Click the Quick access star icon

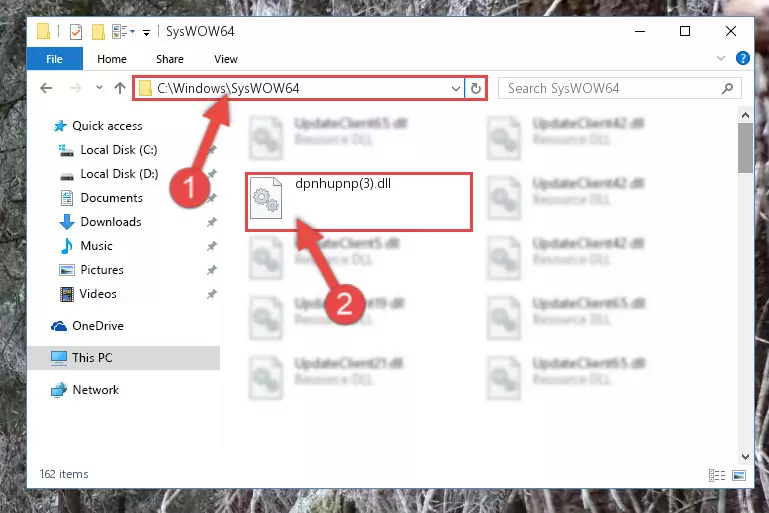point(60,126)
